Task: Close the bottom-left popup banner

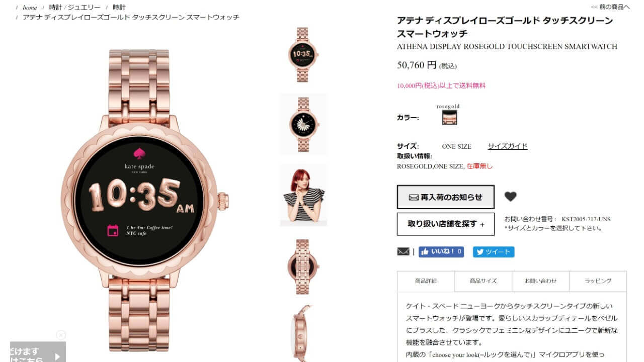Action: pyautogui.click(x=61, y=335)
